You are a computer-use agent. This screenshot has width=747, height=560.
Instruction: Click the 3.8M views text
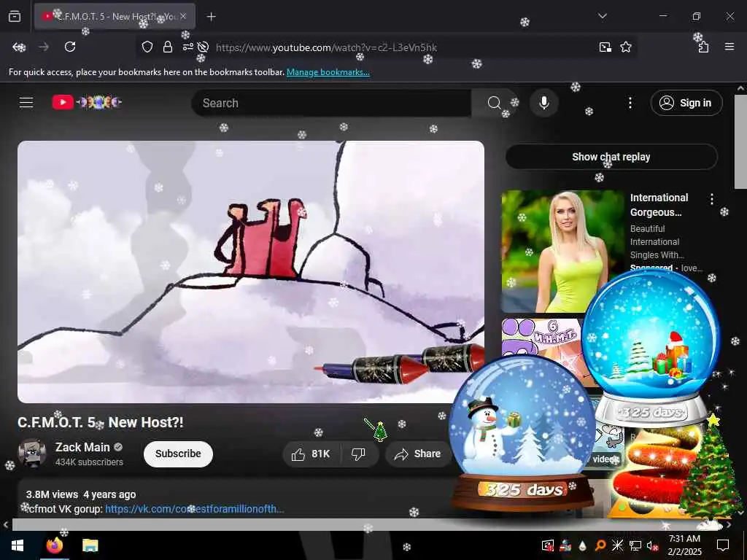[52, 494]
